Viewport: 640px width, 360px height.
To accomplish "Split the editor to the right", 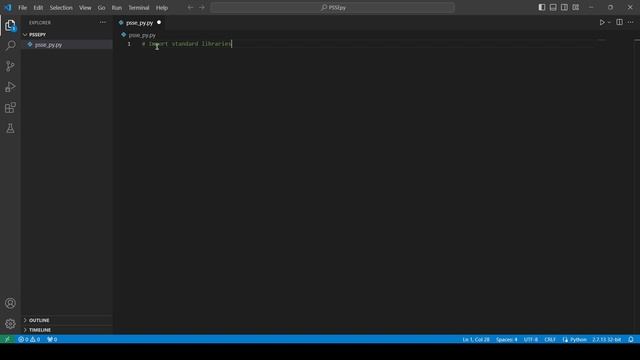I will point(619,22).
